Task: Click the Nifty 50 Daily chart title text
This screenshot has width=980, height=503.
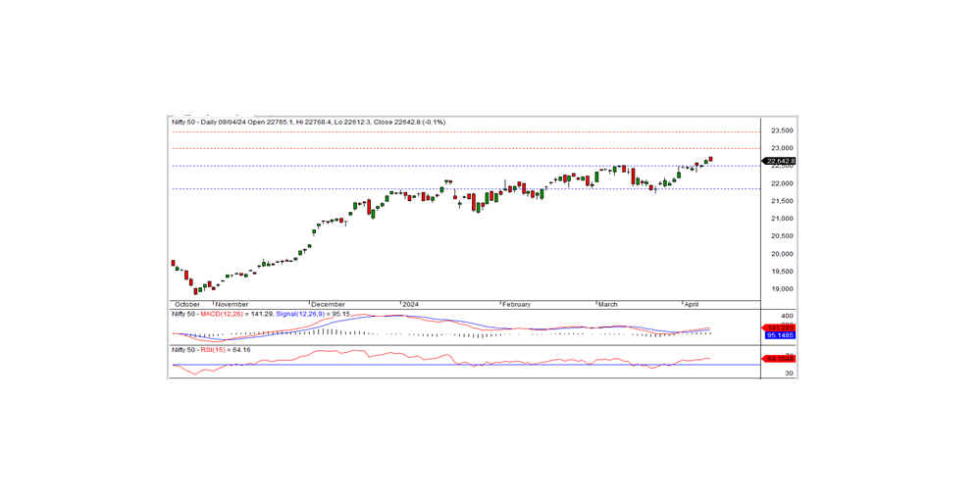Action: coord(308,123)
